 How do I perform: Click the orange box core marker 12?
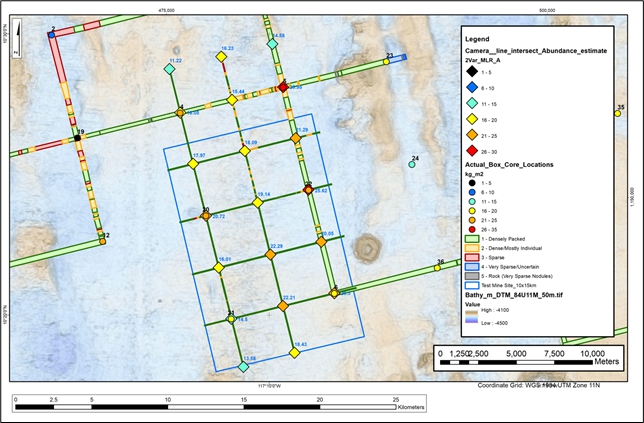tap(102, 241)
